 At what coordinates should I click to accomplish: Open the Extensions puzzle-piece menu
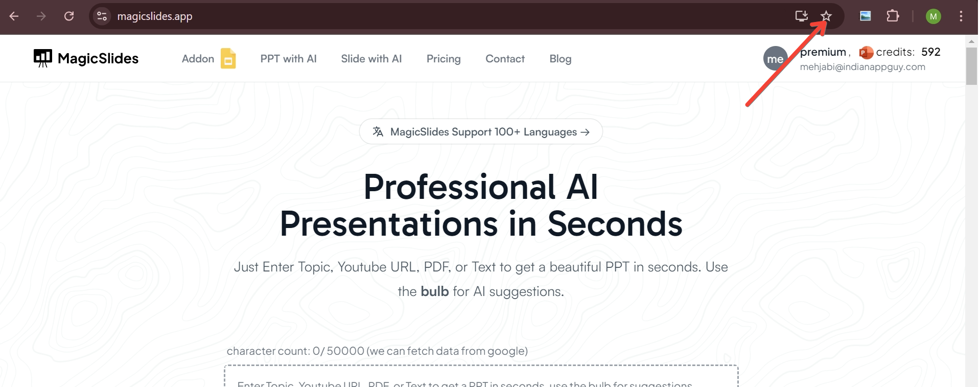[893, 16]
